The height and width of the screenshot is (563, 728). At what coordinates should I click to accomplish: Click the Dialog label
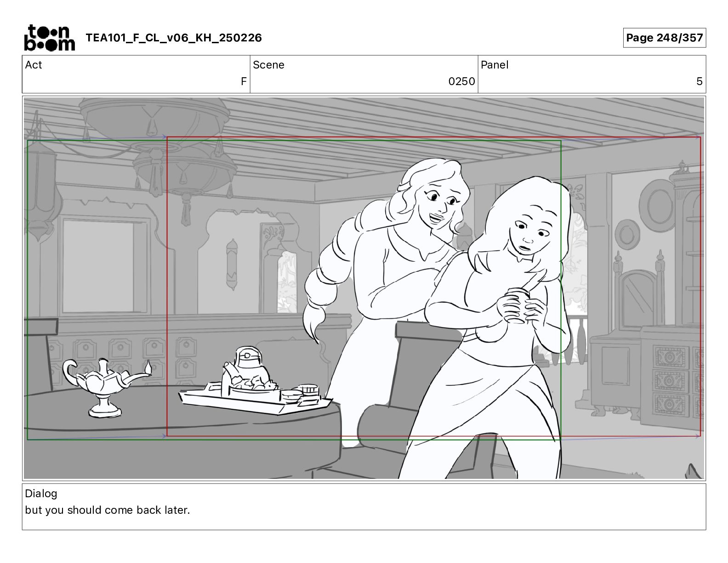(x=41, y=494)
